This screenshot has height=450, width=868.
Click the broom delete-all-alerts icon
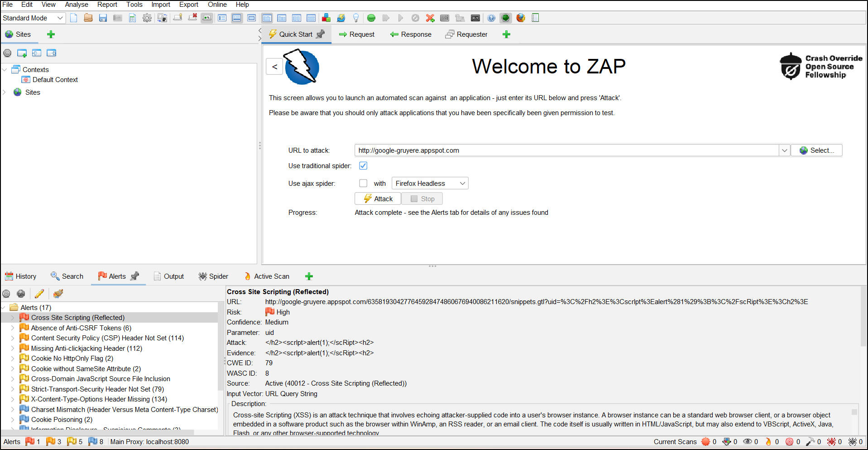click(x=58, y=294)
